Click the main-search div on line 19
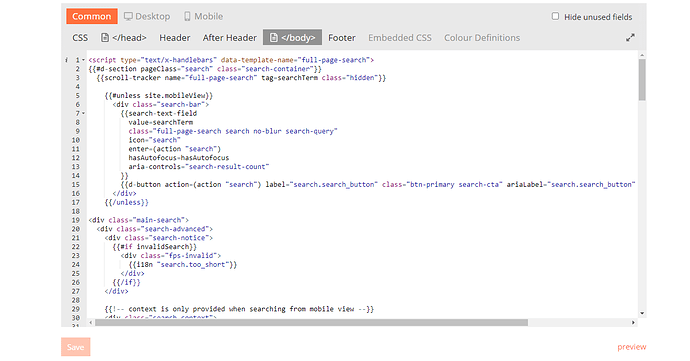The height and width of the screenshot is (361, 690). point(139,220)
